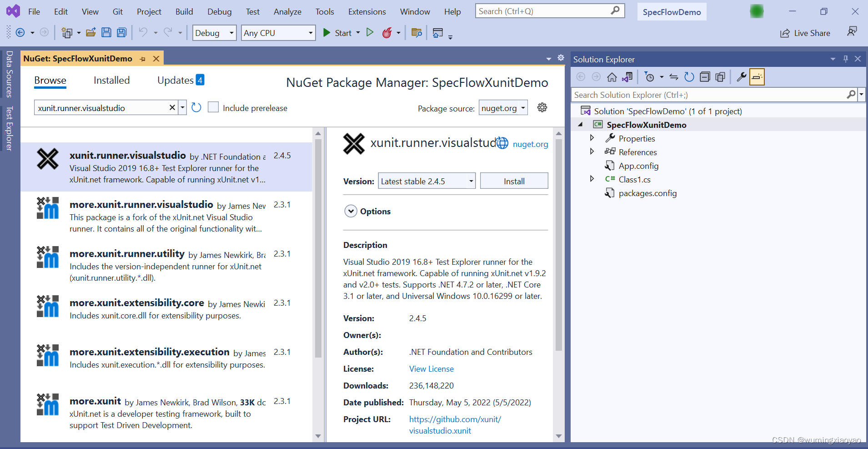Expand the References node
Image resolution: width=868 pixels, height=449 pixels.
click(592, 151)
